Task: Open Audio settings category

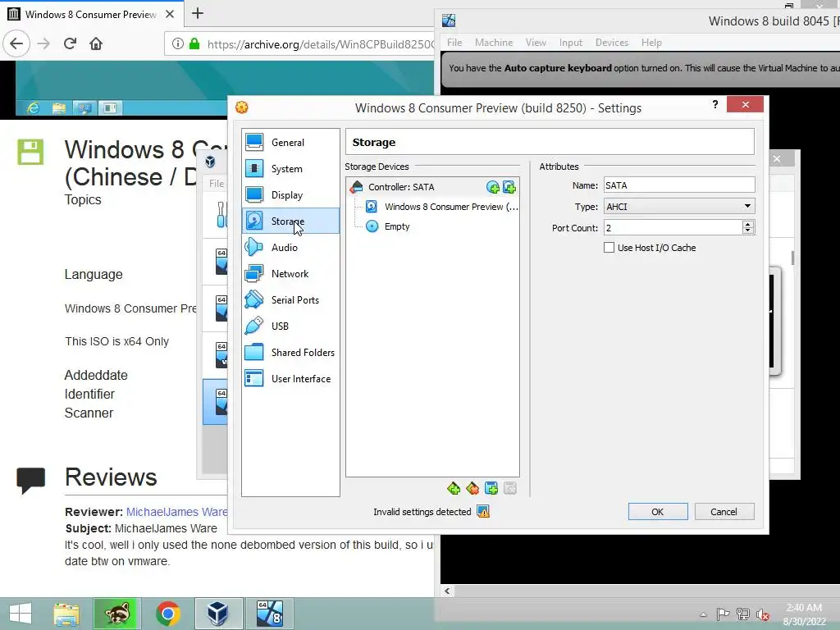Action: coord(290,248)
